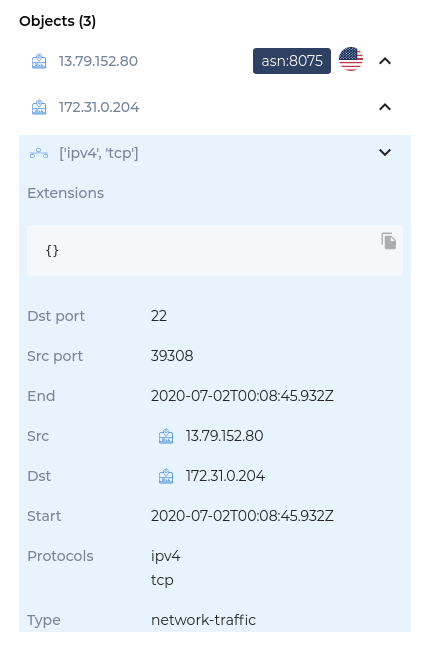Expand the 172.31.0.204 object chevron
Image resolution: width=433 pixels, height=648 pixels.
[x=385, y=107]
